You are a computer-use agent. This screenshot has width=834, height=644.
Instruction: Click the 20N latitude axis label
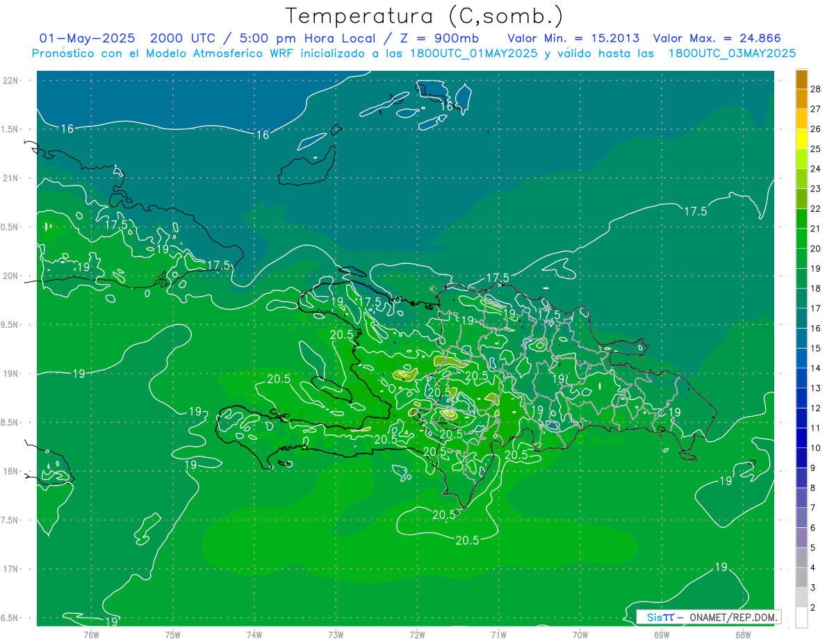[11, 276]
